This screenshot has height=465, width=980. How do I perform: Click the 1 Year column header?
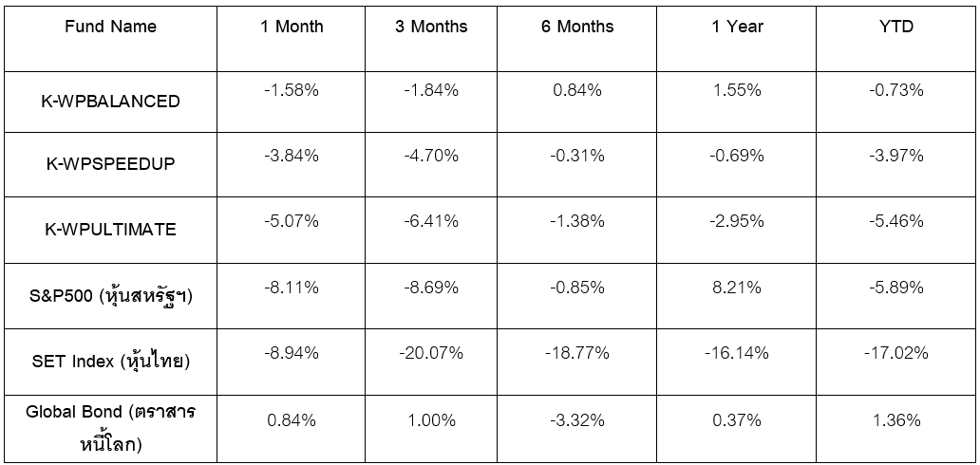tap(737, 27)
